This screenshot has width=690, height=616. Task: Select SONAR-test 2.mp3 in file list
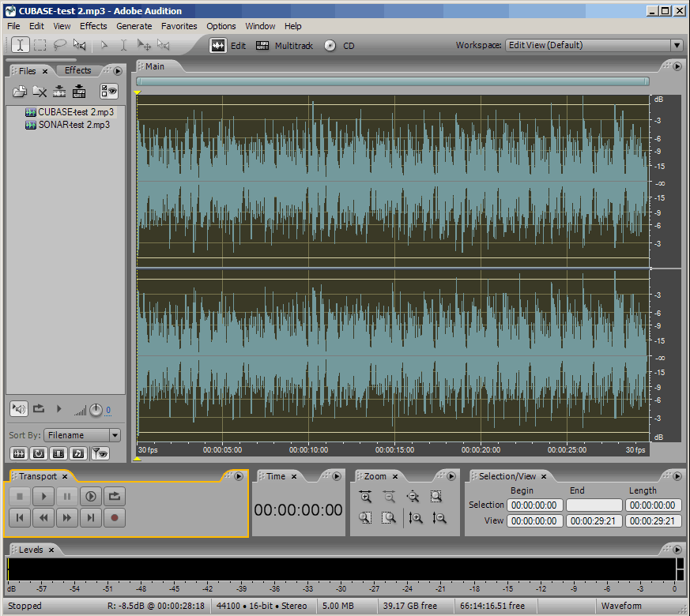click(x=74, y=125)
